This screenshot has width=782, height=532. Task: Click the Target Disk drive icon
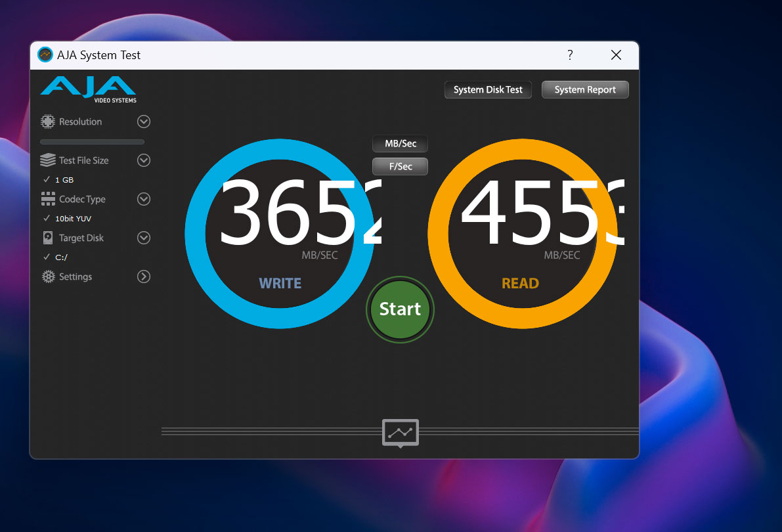[48, 238]
